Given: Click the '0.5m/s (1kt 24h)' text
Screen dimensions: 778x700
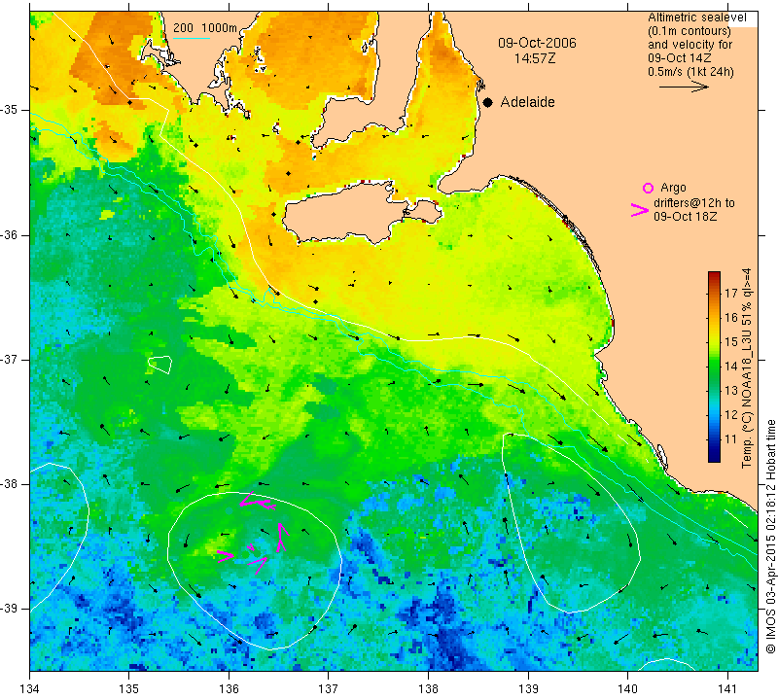Looking at the screenshot, I should click(690, 72).
